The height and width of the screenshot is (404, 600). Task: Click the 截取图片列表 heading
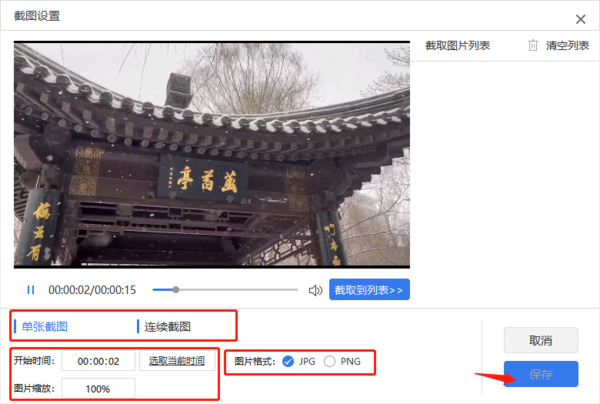pos(458,46)
